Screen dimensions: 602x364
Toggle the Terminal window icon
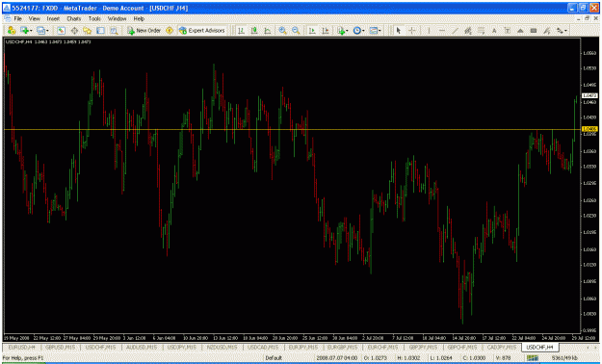point(100,31)
